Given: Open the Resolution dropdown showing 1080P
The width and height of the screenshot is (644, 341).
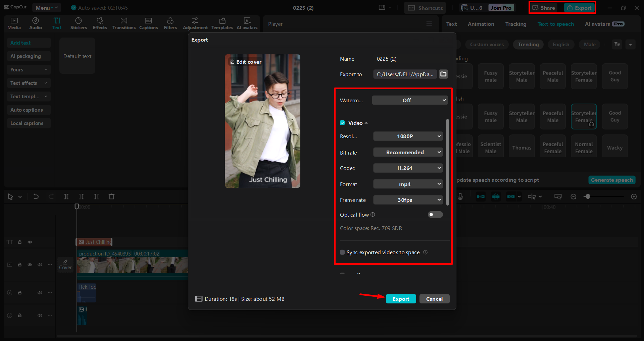Looking at the screenshot, I should point(408,136).
